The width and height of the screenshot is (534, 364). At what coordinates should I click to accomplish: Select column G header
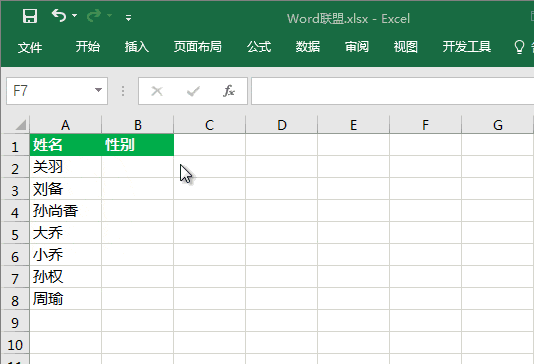coord(498,125)
